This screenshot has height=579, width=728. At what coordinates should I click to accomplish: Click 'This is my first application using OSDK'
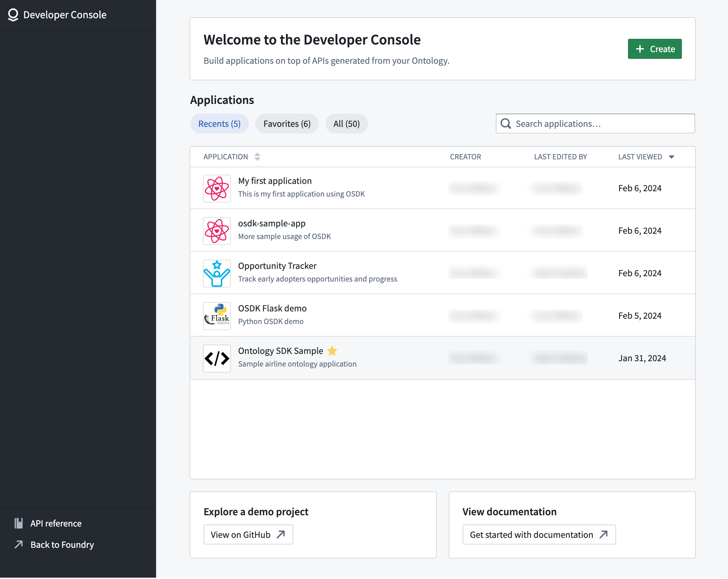(x=302, y=194)
